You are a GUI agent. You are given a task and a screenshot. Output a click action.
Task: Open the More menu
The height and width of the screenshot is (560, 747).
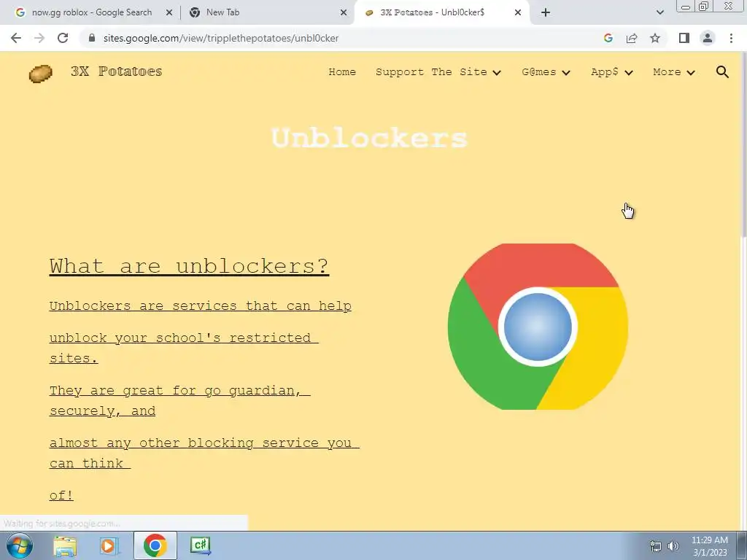pos(667,72)
